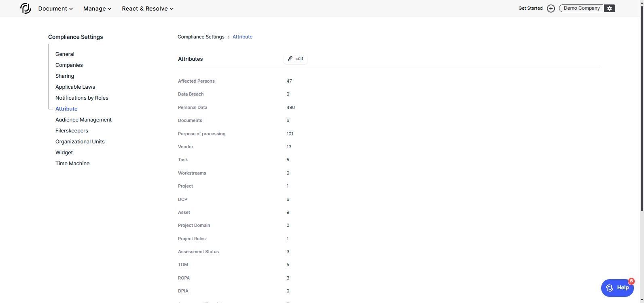
Task: Open Audience Management in sidebar
Action: 83,120
